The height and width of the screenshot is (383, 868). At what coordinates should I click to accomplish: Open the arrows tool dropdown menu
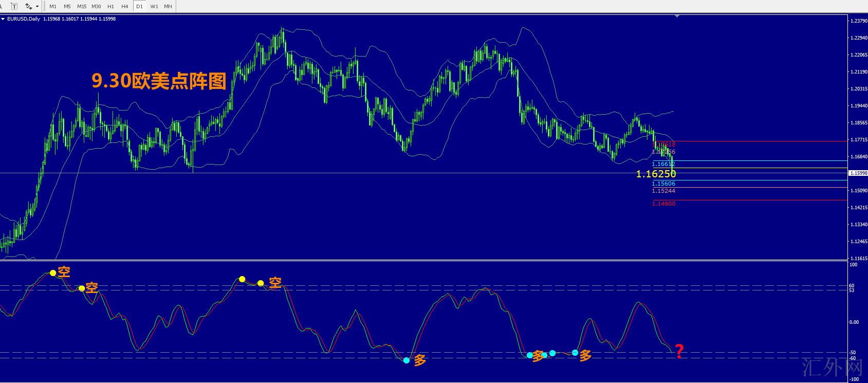tap(37, 7)
